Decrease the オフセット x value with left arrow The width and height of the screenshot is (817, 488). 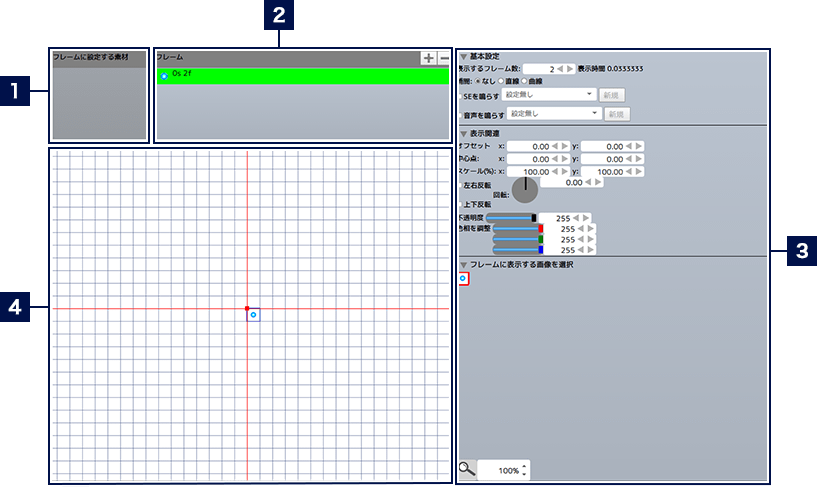click(558, 146)
